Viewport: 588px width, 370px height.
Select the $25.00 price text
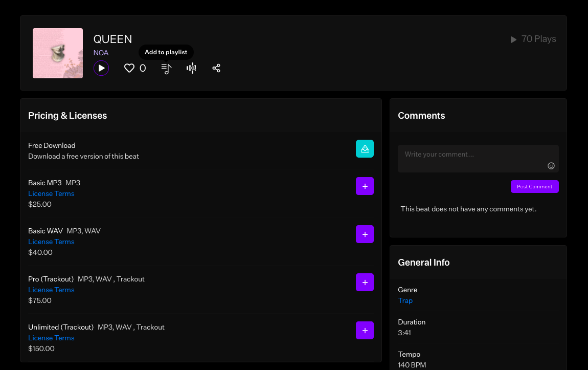tap(40, 205)
